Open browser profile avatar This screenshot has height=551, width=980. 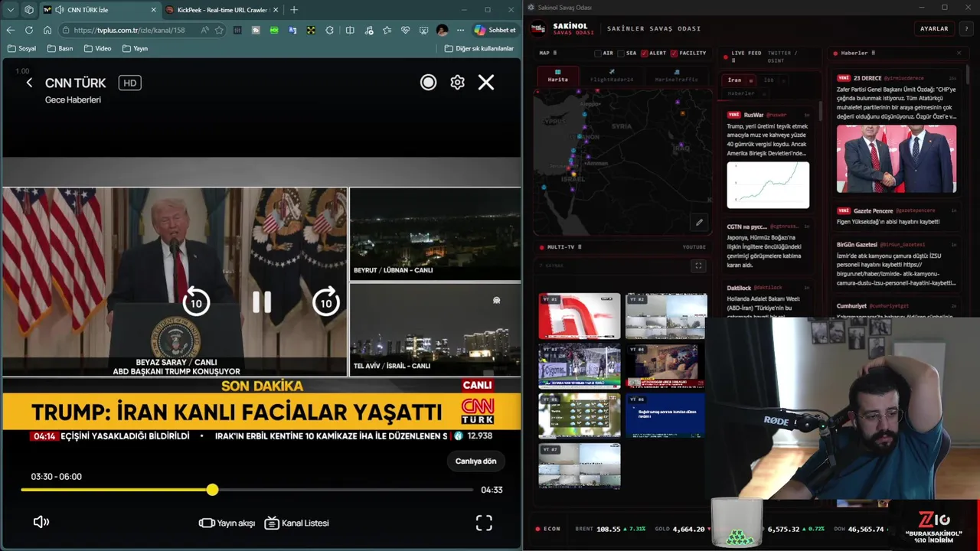(442, 30)
